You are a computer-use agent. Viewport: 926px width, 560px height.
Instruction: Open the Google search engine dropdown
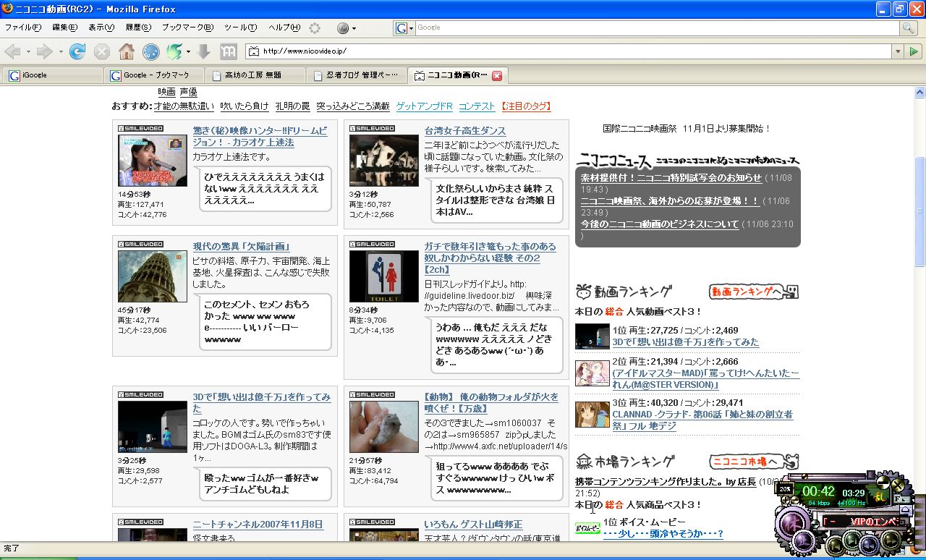click(x=404, y=28)
